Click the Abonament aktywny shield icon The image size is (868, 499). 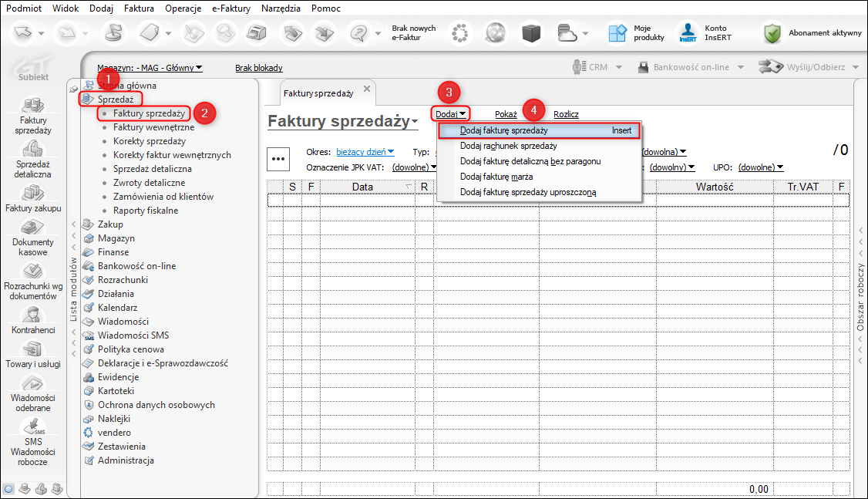click(772, 33)
